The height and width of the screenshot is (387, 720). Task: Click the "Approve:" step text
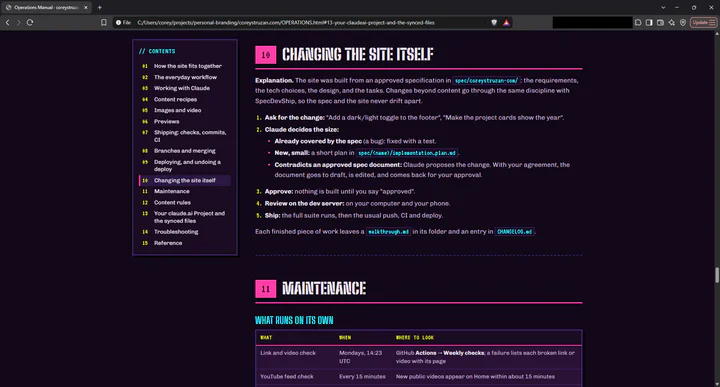279,191
